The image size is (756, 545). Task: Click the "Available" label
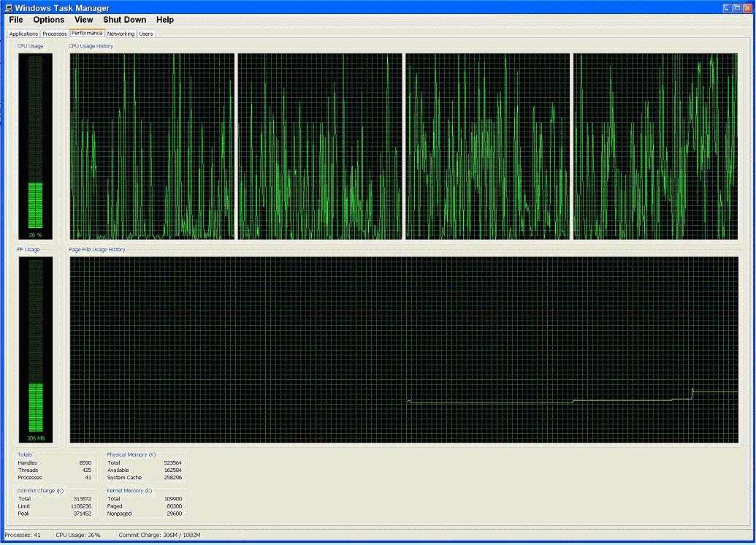coord(118,470)
